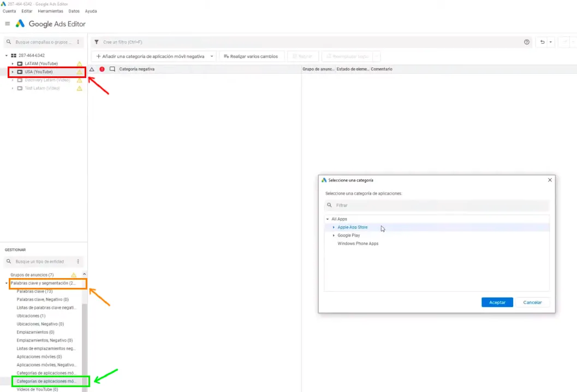This screenshot has height=392, width=577.
Task: Click the account icon for 287-464-6342
Action: click(14, 56)
